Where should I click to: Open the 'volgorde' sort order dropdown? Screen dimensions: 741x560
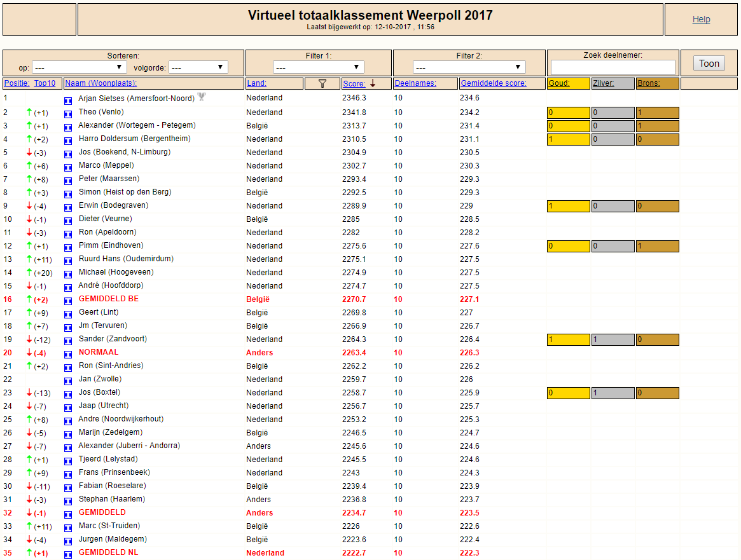(198, 67)
